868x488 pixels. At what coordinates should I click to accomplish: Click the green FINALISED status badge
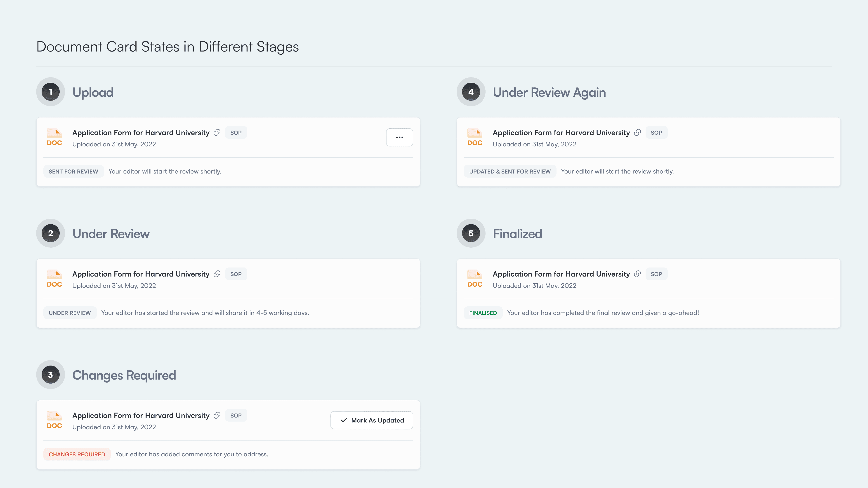click(483, 313)
